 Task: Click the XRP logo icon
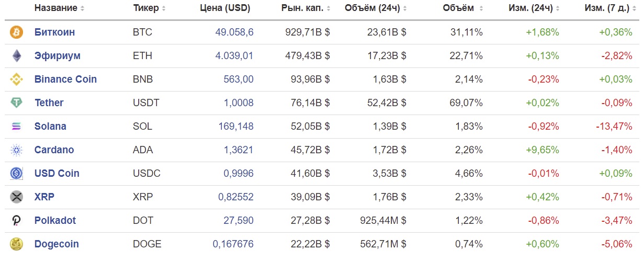17,197
